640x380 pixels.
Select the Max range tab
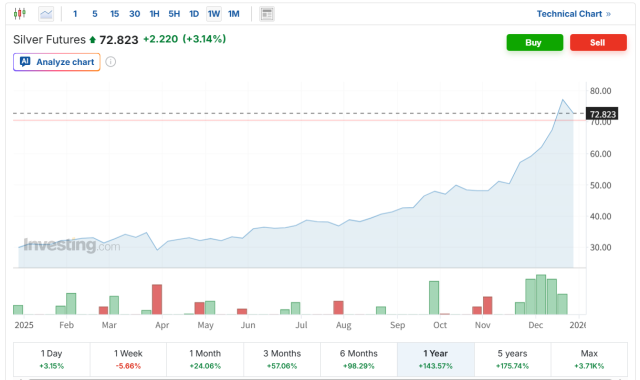coord(589,359)
